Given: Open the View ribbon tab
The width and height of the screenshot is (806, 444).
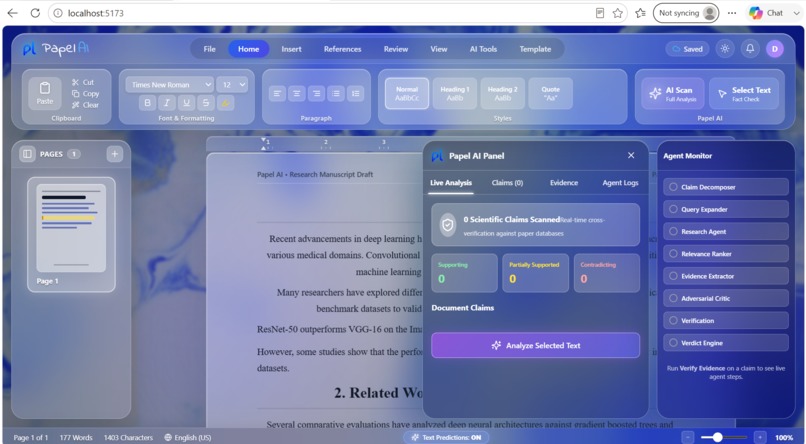Looking at the screenshot, I should (x=438, y=49).
